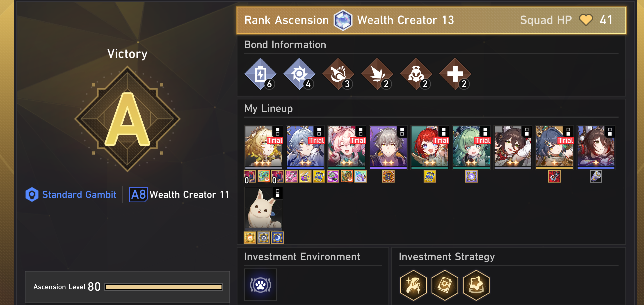Viewport: 644px width, 305px height.
Task: Click the pink-haired Trial character portrait
Action: click(347, 147)
